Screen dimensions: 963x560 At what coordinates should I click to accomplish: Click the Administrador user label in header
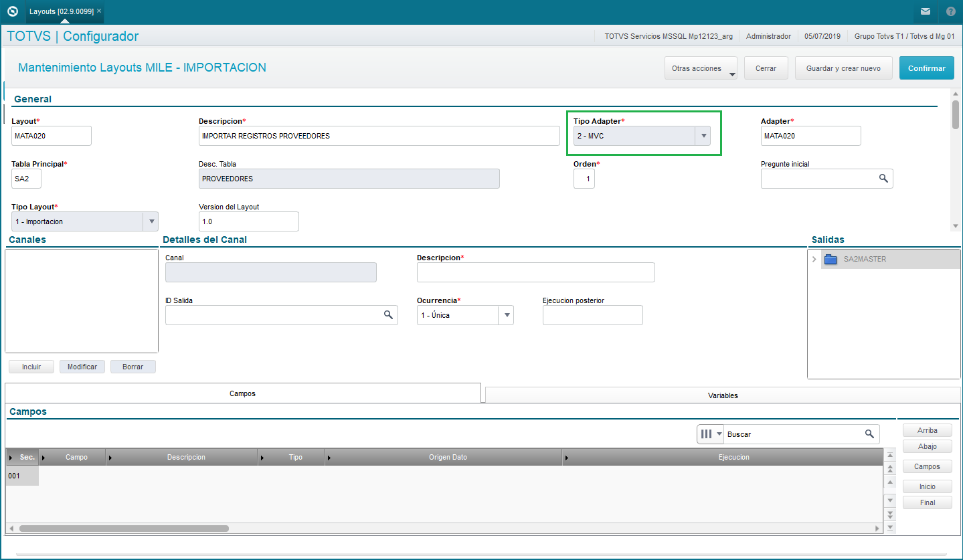coord(768,36)
